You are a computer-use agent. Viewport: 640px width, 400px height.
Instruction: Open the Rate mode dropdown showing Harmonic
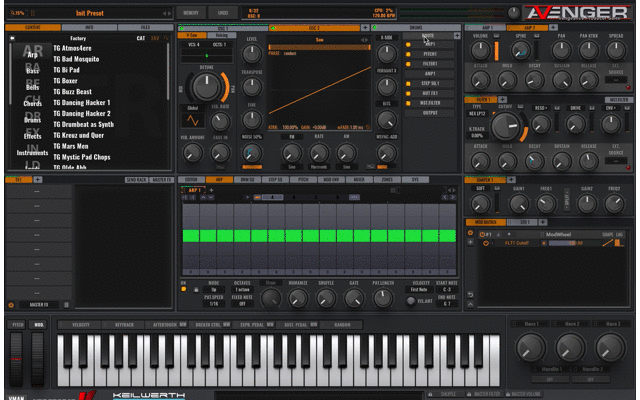[x=319, y=167]
